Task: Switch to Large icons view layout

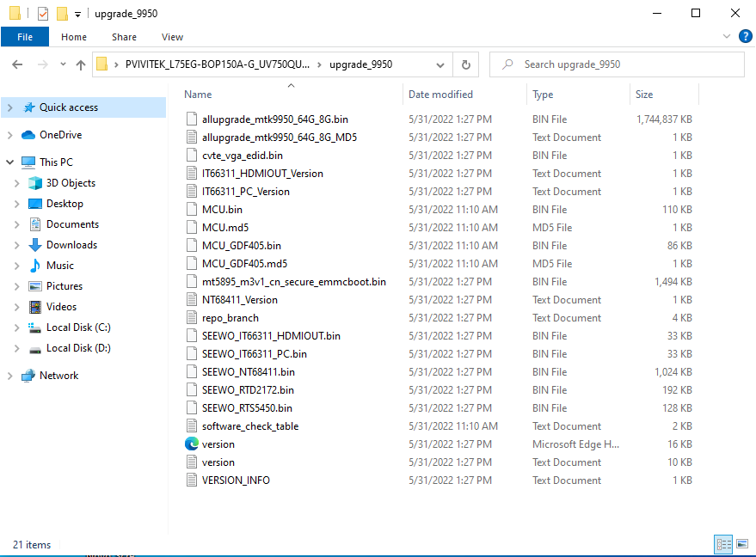Action: point(742,544)
